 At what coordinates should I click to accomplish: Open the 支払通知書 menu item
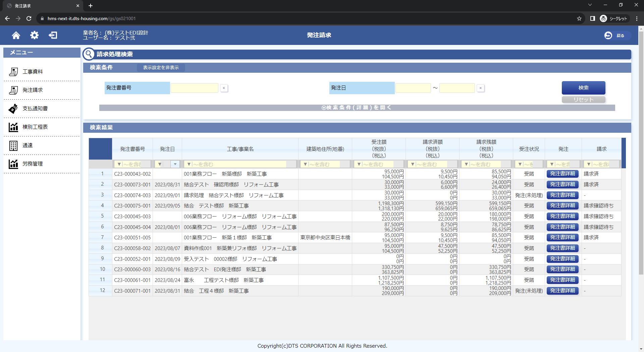[35, 109]
